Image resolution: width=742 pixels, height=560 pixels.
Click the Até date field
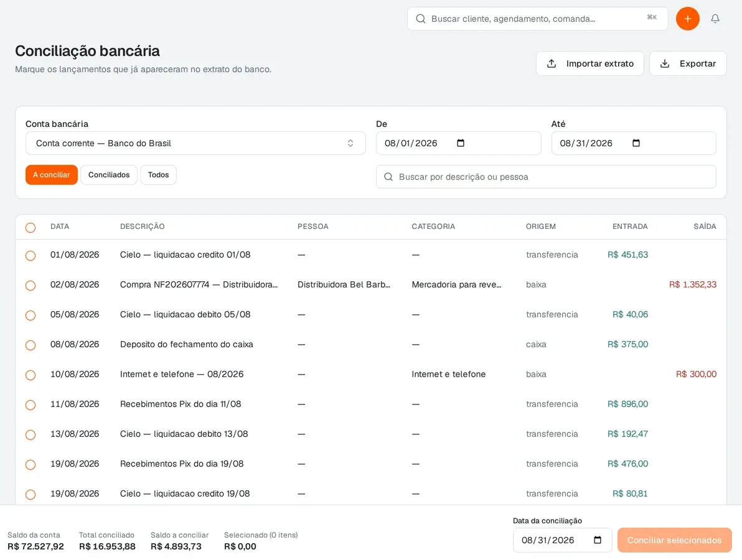point(633,143)
